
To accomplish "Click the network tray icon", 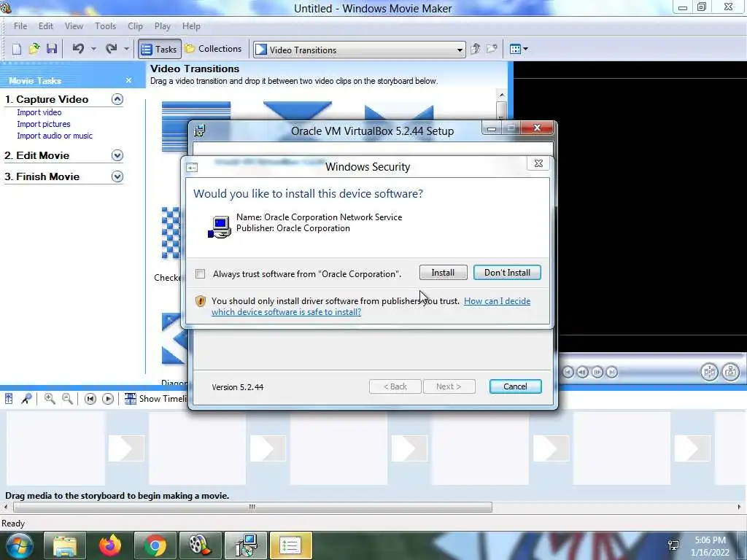I will (x=673, y=546).
